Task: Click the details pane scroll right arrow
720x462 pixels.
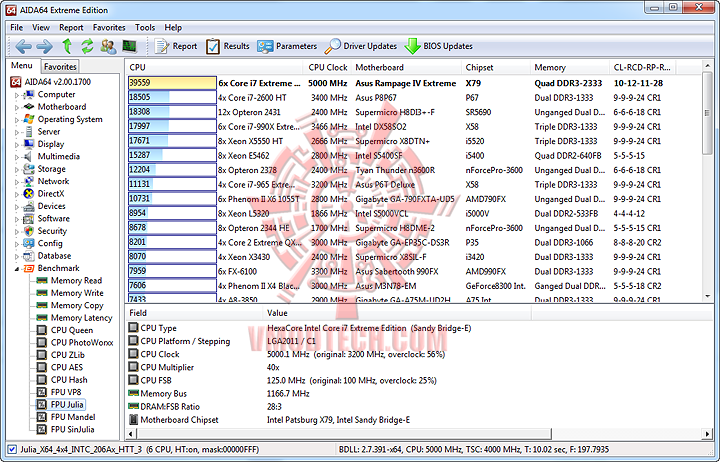Action: coord(707,434)
